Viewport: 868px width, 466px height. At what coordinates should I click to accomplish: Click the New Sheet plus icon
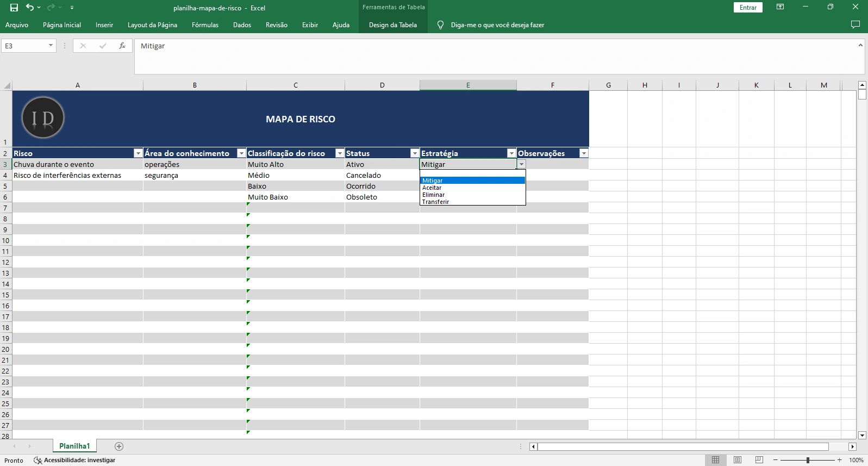click(x=119, y=446)
